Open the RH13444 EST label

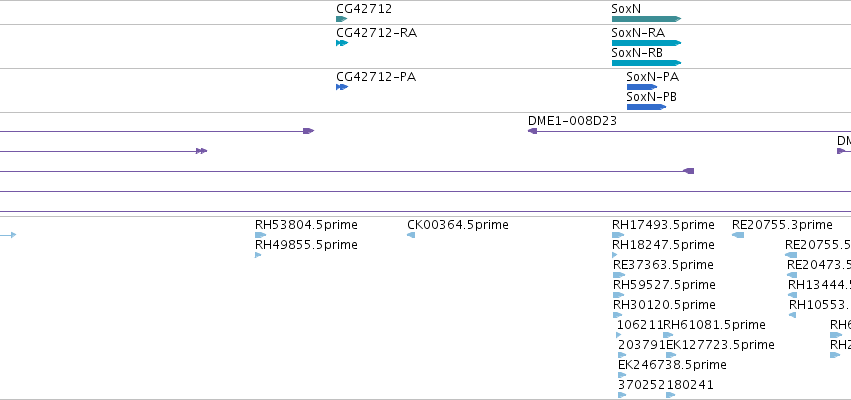820,285
